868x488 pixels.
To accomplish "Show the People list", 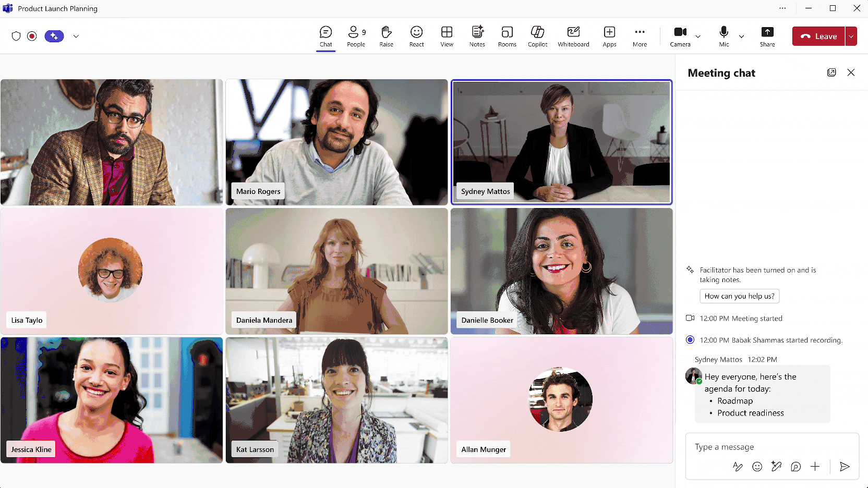I will click(356, 36).
